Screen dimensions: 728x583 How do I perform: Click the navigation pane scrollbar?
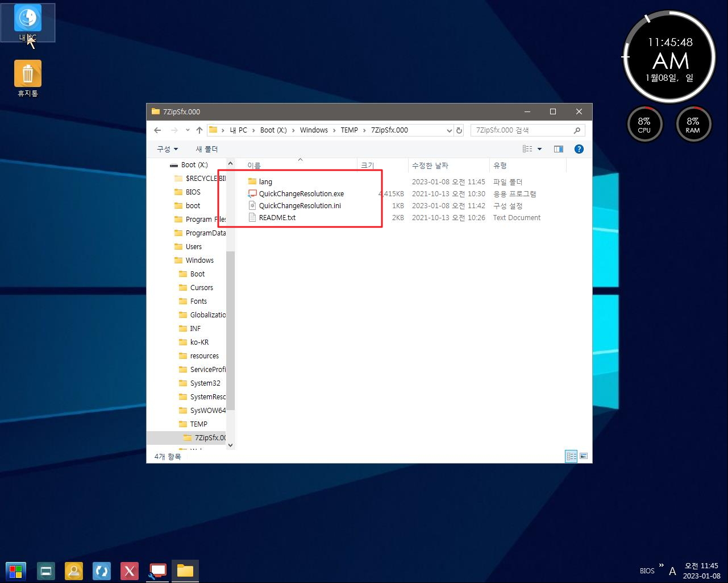tap(230, 330)
